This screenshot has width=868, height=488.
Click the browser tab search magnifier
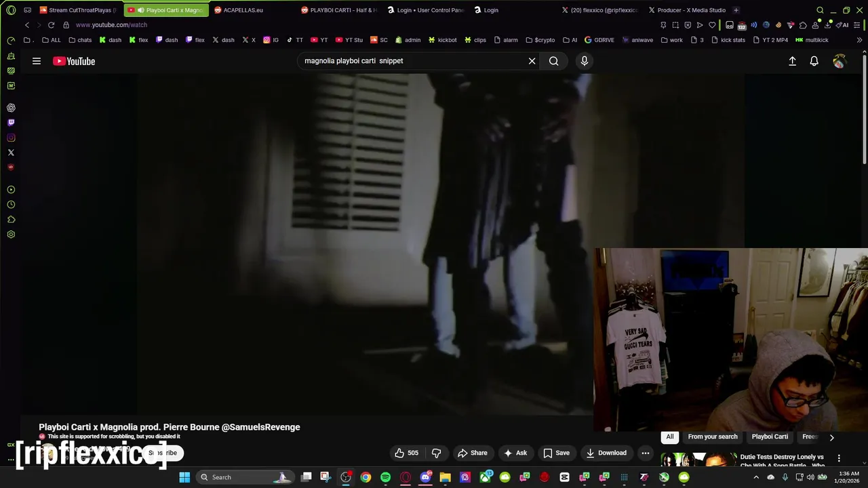[820, 10]
